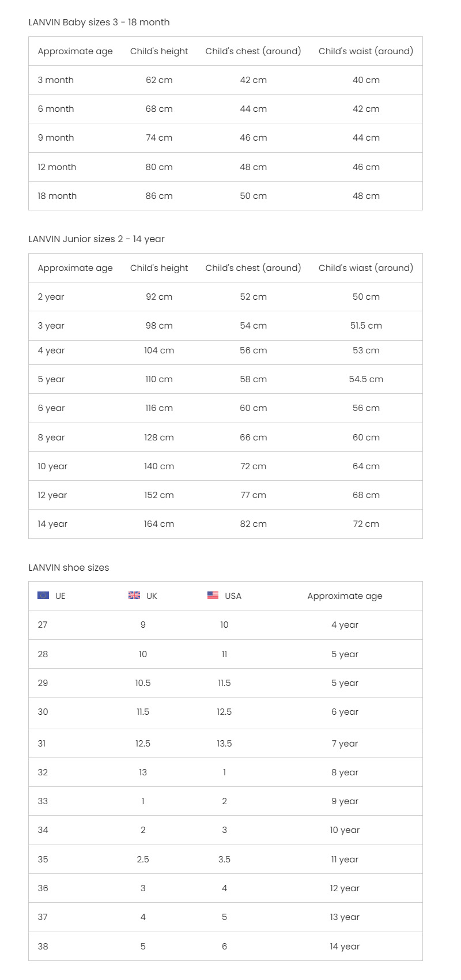Click the "LANVIN Baby sizes 3 - 18 month" heading
Viewport: 461px width, 980px height.
point(99,22)
